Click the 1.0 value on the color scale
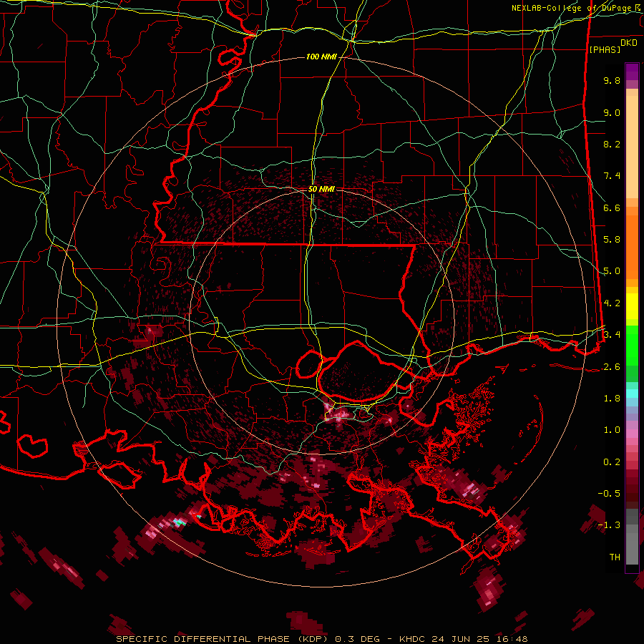 coord(612,430)
